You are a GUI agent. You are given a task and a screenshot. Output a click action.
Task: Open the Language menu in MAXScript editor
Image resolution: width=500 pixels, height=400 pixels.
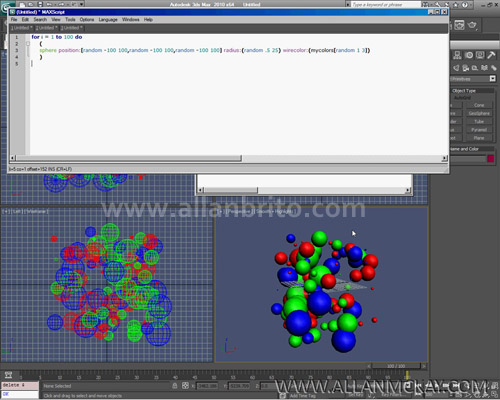point(108,20)
